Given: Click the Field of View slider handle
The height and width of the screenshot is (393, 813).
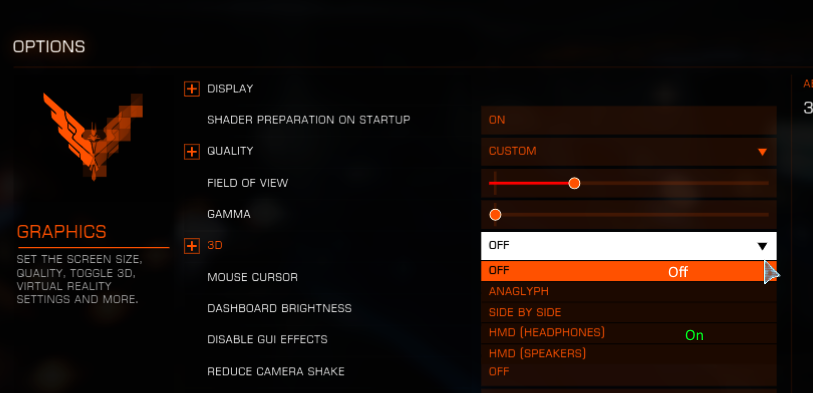Looking at the screenshot, I should point(574,183).
